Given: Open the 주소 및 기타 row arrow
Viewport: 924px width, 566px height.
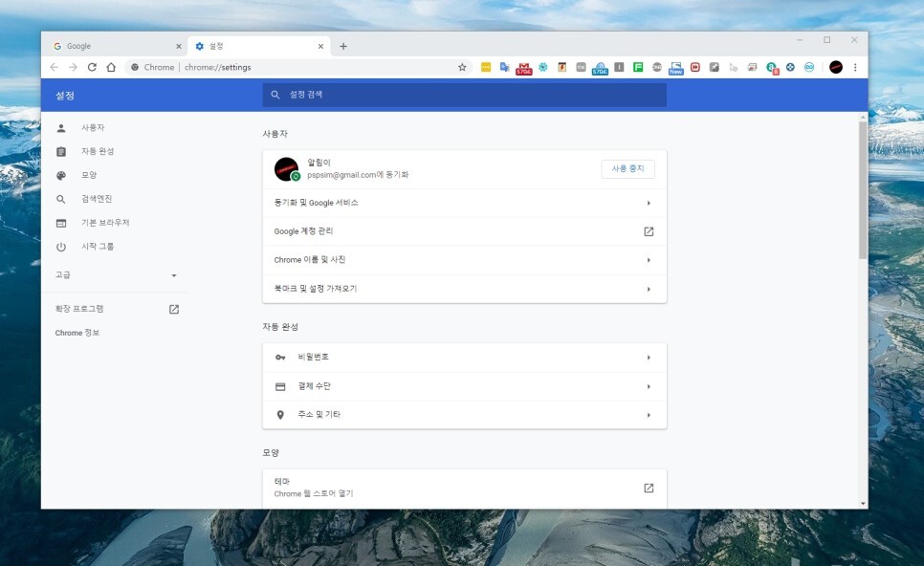Looking at the screenshot, I should 649,415.
